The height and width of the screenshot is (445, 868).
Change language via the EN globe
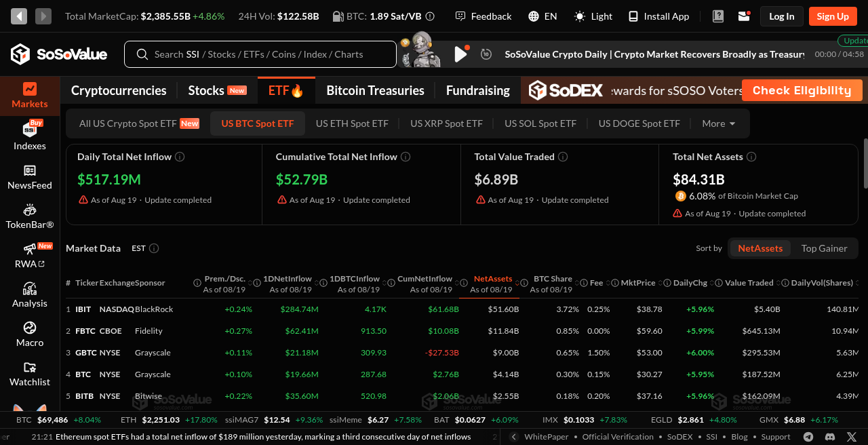(542, 16)
